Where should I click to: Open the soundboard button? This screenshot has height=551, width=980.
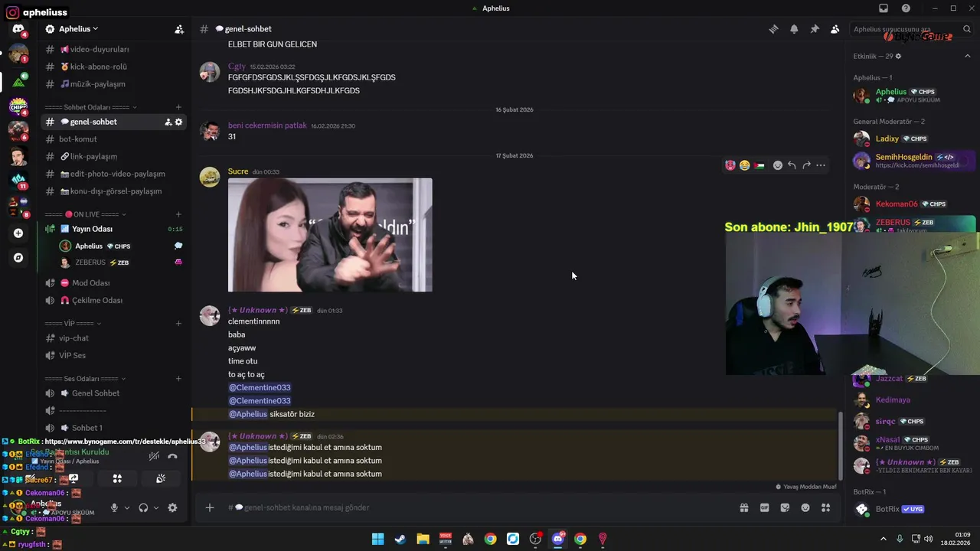[160, 478]
